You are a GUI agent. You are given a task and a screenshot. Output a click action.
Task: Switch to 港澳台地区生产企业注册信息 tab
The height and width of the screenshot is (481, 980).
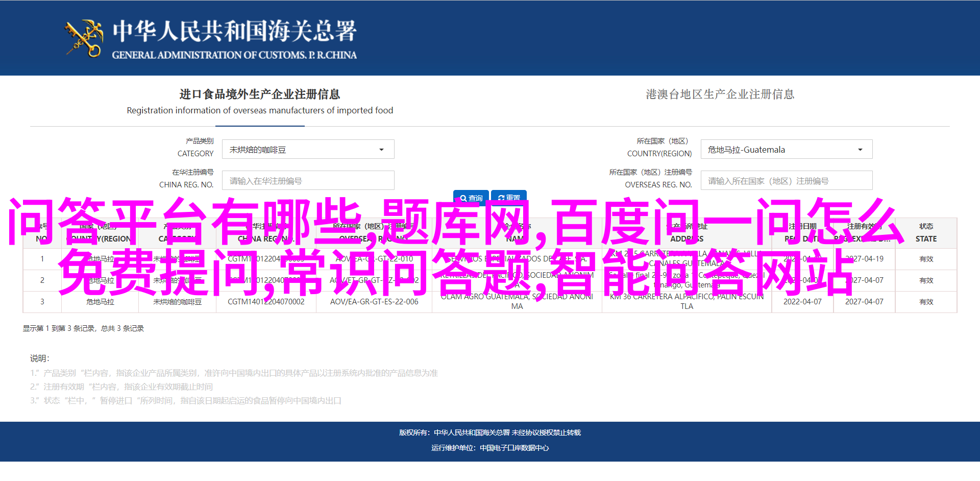pos(720,94)
